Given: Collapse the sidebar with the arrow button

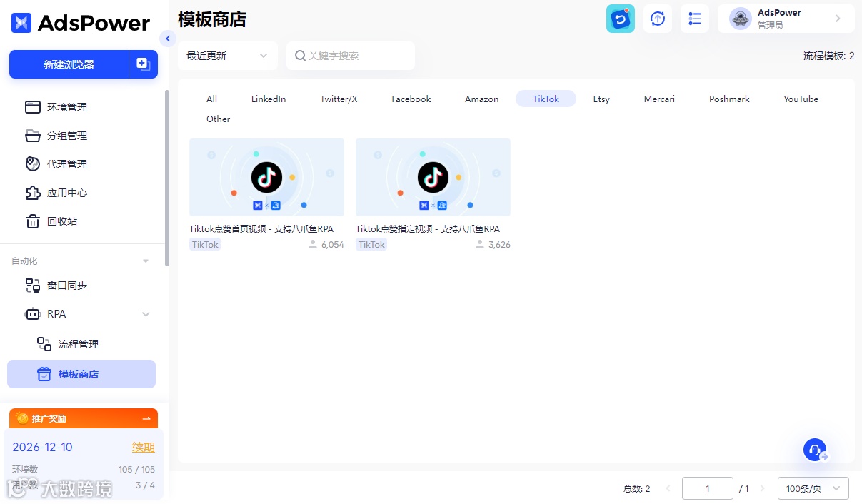Looking at the screenshot, I should click(168, 39).
